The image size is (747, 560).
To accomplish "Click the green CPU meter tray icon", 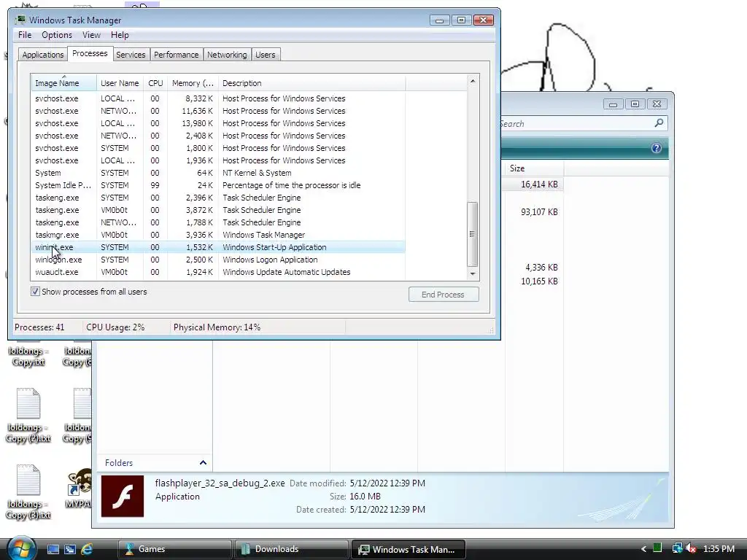I will pyautogui.click(x=657, y=548).
